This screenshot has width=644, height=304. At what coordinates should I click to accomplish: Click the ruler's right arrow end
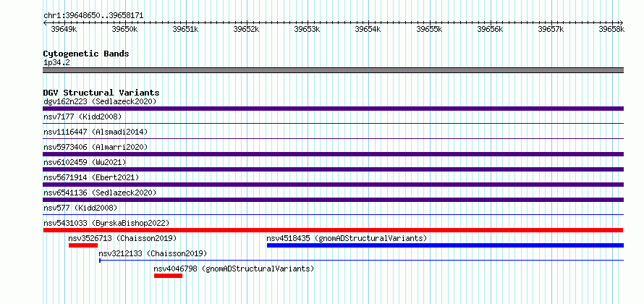coord(622,22)
